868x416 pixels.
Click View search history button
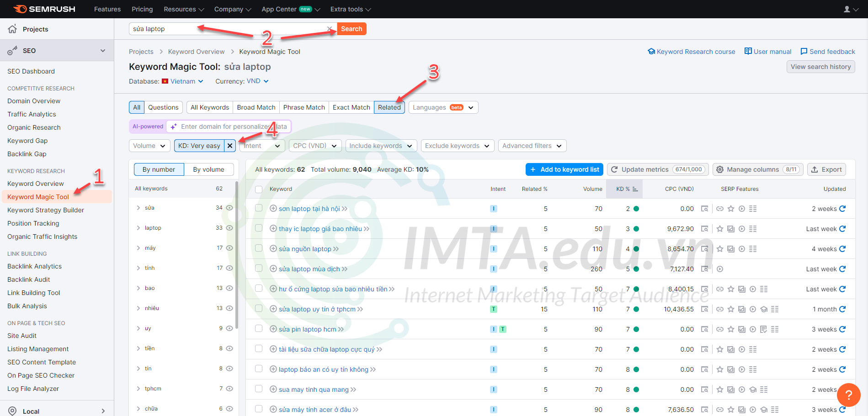(x=821, y=67)
